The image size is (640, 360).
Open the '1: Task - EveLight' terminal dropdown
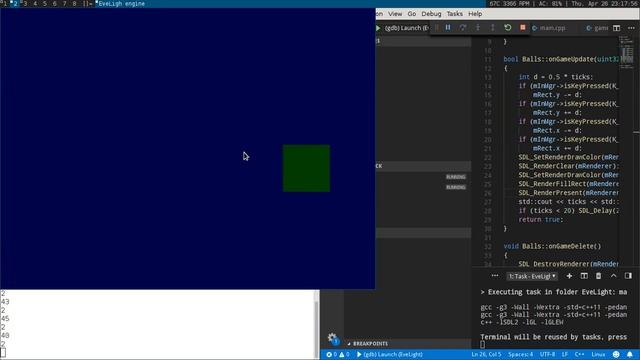click(x=532, y=276)
